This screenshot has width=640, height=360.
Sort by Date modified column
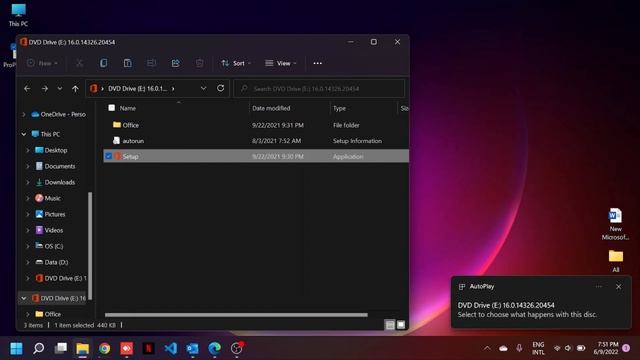tap(271, 108)
